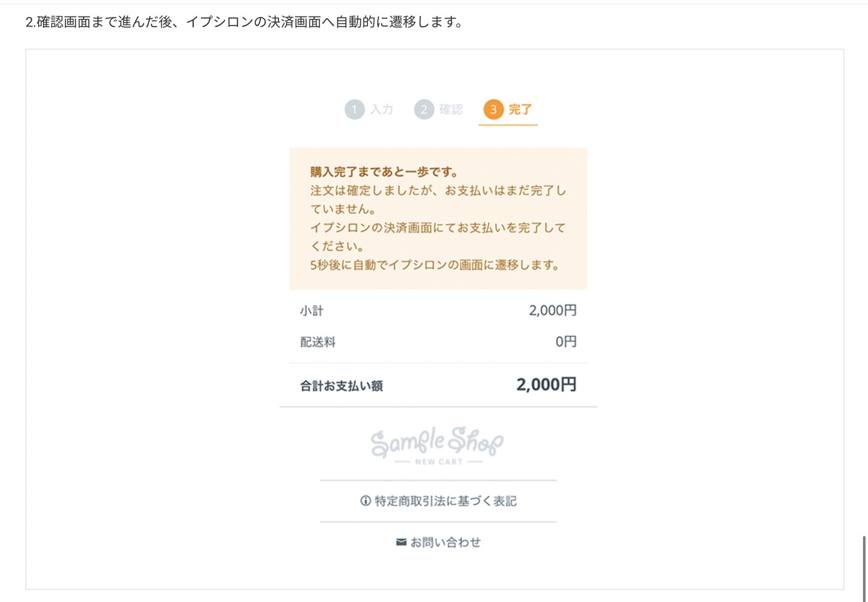Screen dimensions: 868x602
Task: Click the bold 購入完了まであと一歩です heading
Action: tap(384, 172)
